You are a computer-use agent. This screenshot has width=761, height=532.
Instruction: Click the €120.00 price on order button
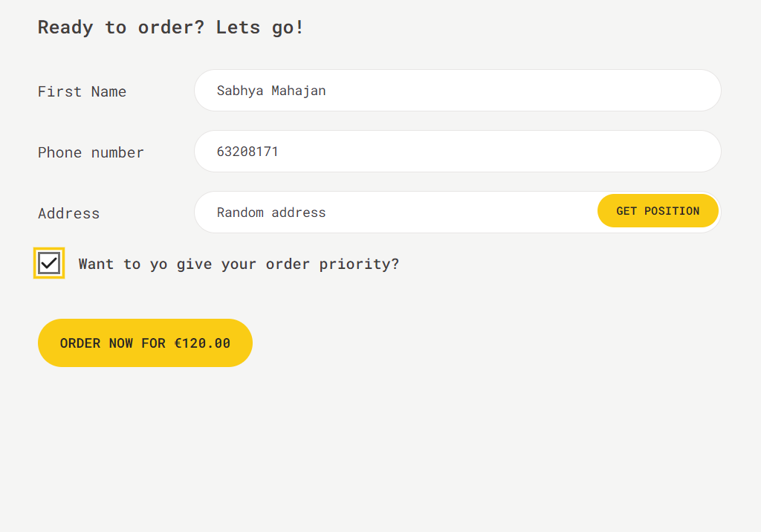(202, 343)
